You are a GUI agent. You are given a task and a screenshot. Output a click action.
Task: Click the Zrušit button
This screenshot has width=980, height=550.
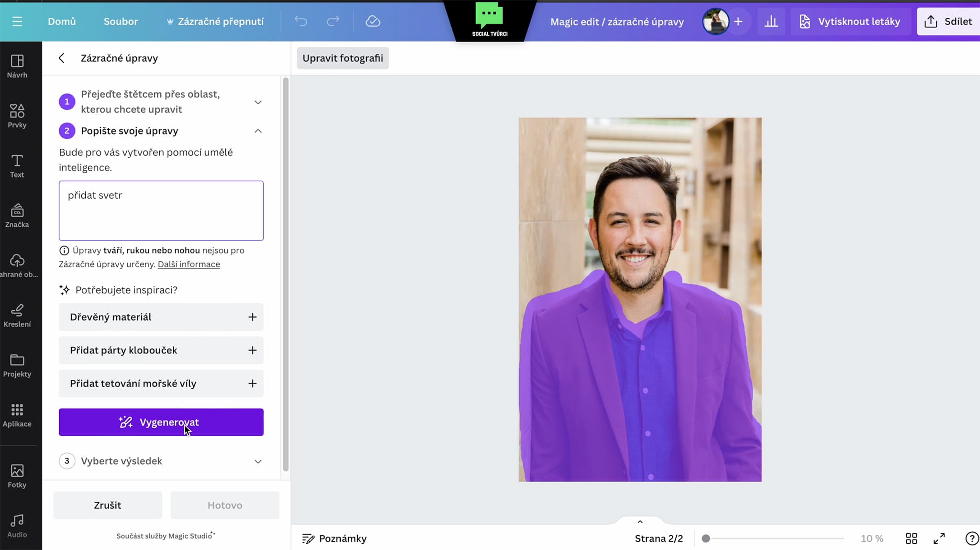click(x=108, y=505)
